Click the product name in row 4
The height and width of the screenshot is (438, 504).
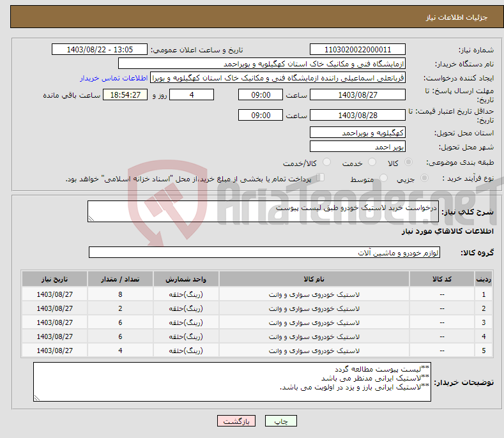pyautogui.click(x=314, y=336)
